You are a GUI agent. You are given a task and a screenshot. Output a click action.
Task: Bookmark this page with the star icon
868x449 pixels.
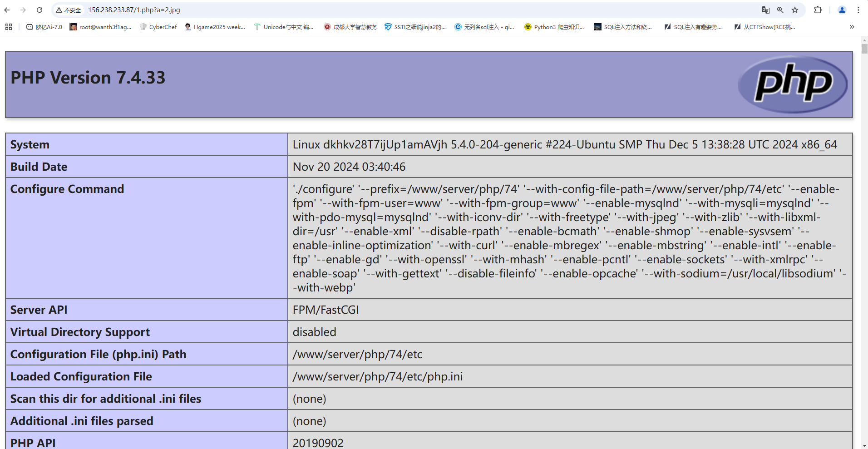tap(795, 10)
